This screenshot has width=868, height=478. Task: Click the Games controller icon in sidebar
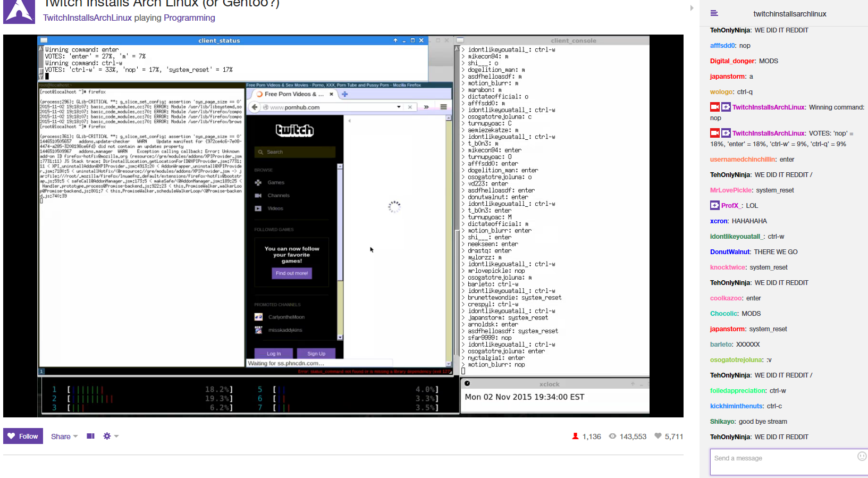point(258,182)
